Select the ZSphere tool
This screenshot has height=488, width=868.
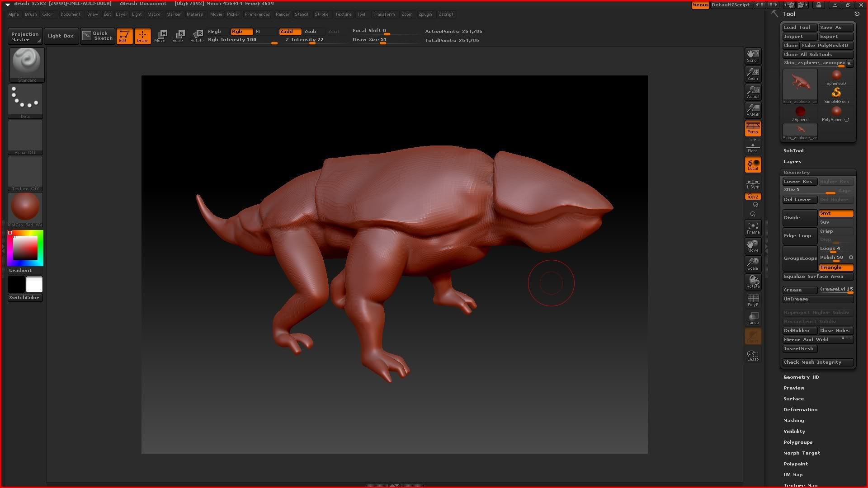click(800, 113)
